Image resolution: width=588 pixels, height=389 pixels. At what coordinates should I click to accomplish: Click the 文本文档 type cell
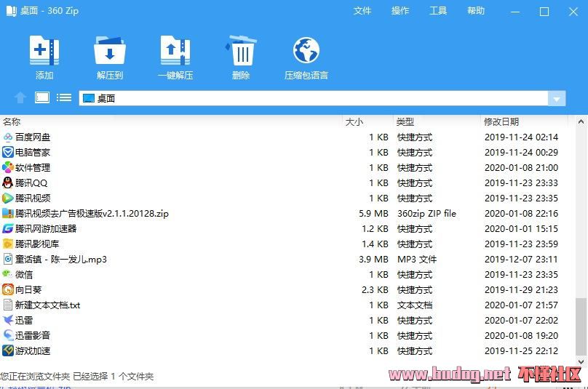click(x=415, y=305)
